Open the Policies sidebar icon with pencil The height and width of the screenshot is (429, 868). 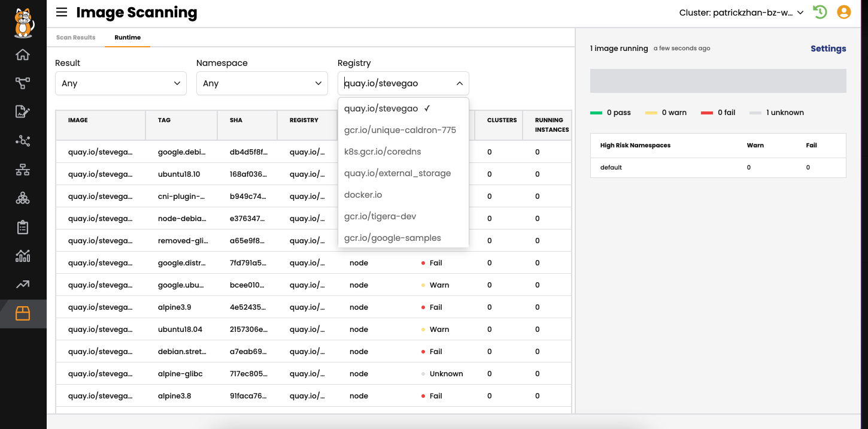coord(23,111)
